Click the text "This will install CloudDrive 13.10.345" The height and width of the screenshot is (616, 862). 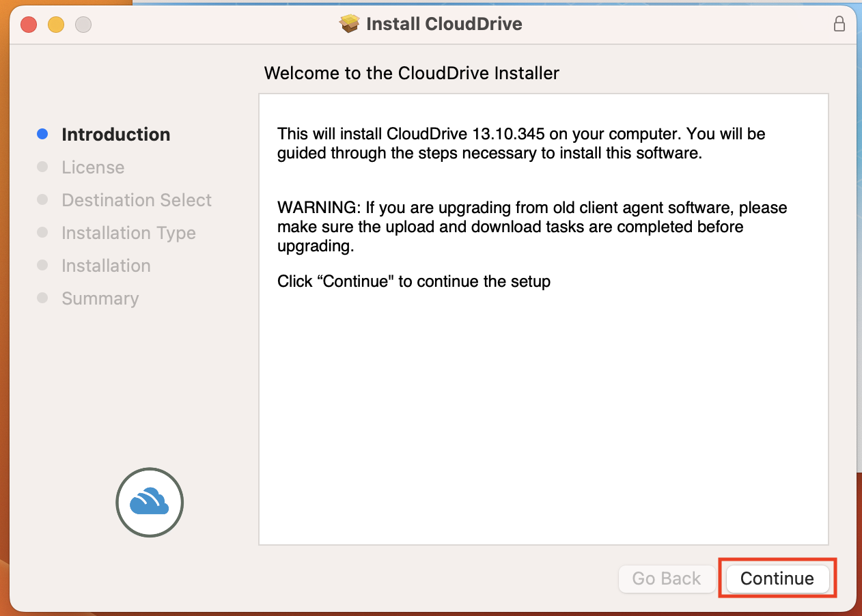click(x=411, y=134)
